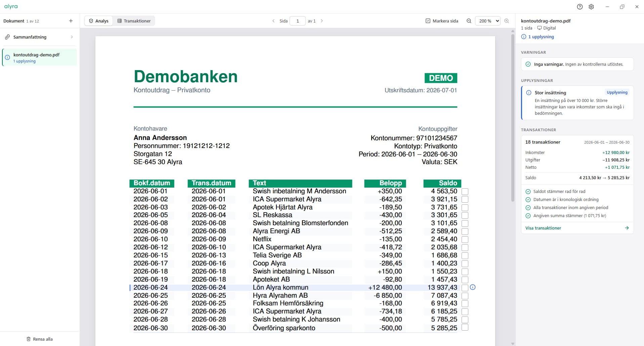Check the box for Apotek Hjärtat Alyra row

(x=465, y=207)
